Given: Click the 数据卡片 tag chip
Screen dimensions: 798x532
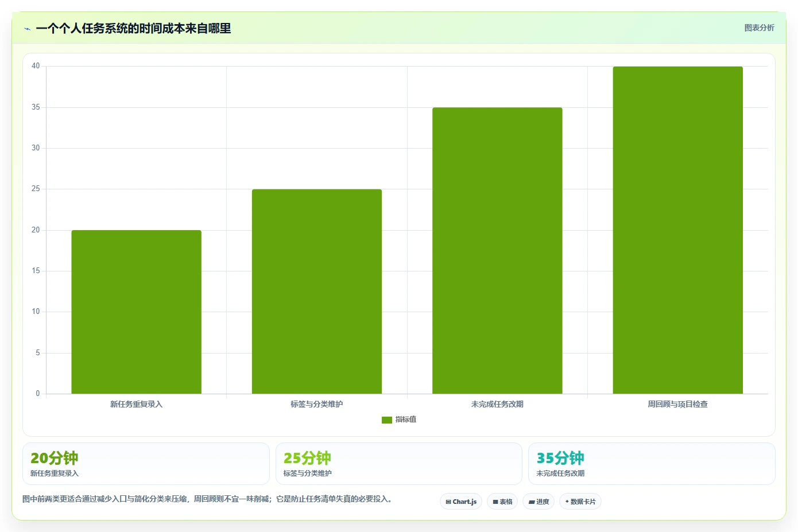Looking at the screenshot, I should [x=580, y=502].
